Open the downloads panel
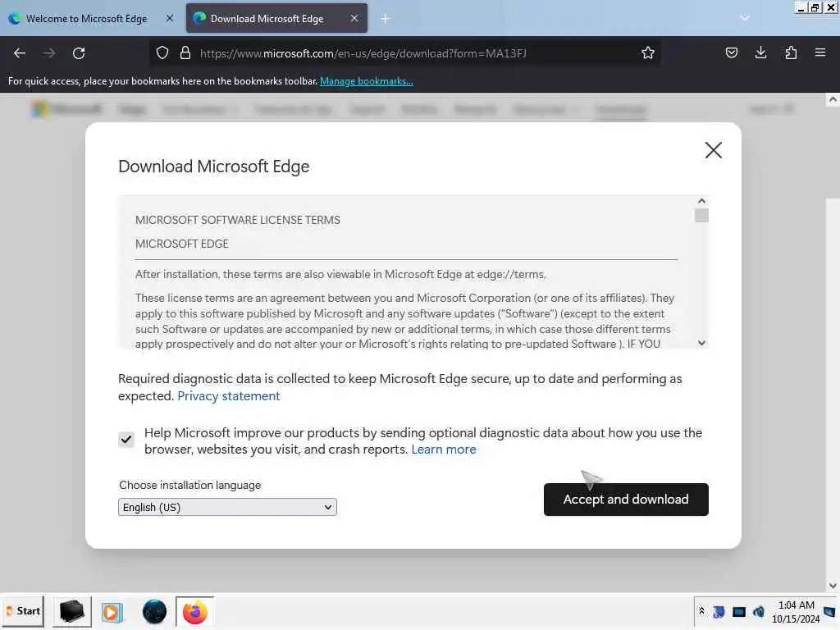Screen dimensions: 840x630 coord(760,52)
